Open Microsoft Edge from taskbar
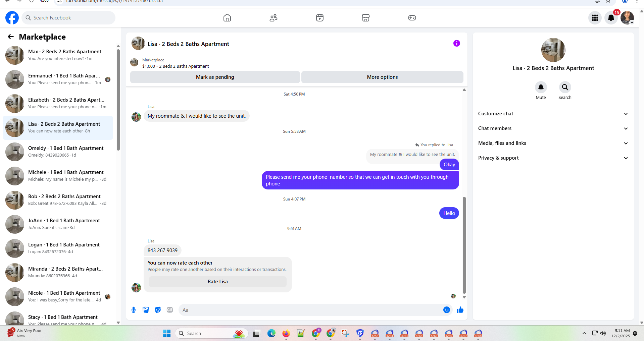 [x=271, y=333]
